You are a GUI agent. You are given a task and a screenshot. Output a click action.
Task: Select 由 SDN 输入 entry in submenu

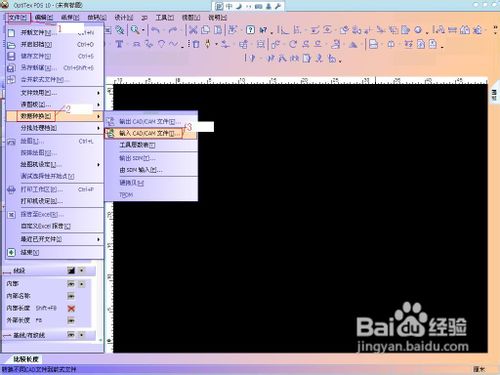[x=151, y=170]
